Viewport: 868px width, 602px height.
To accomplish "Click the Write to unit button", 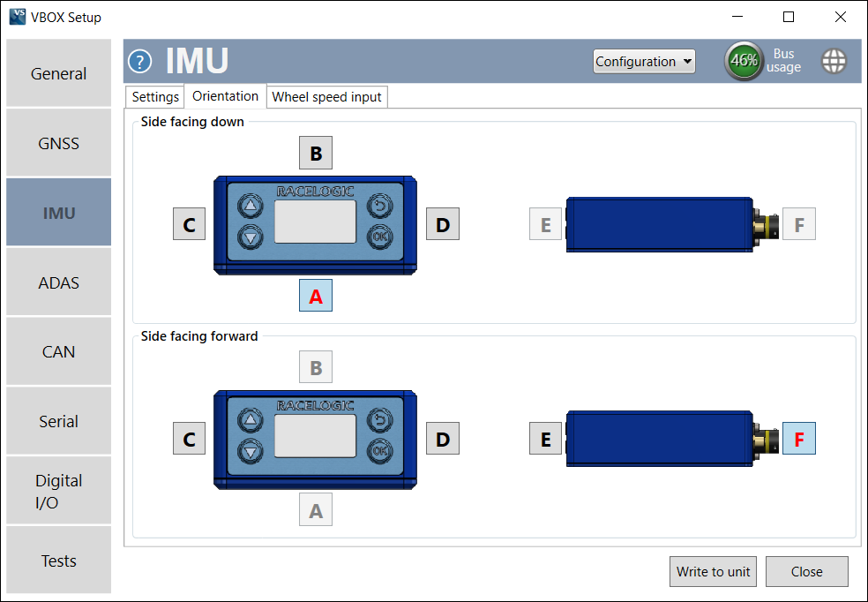I will pos(713,571).
